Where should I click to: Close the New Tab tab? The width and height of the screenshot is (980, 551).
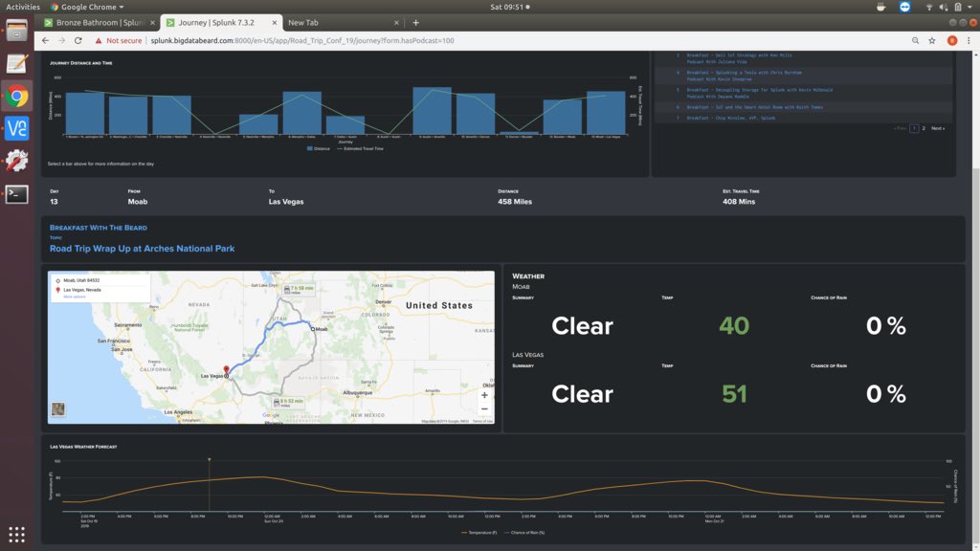[x=396, y=23]
